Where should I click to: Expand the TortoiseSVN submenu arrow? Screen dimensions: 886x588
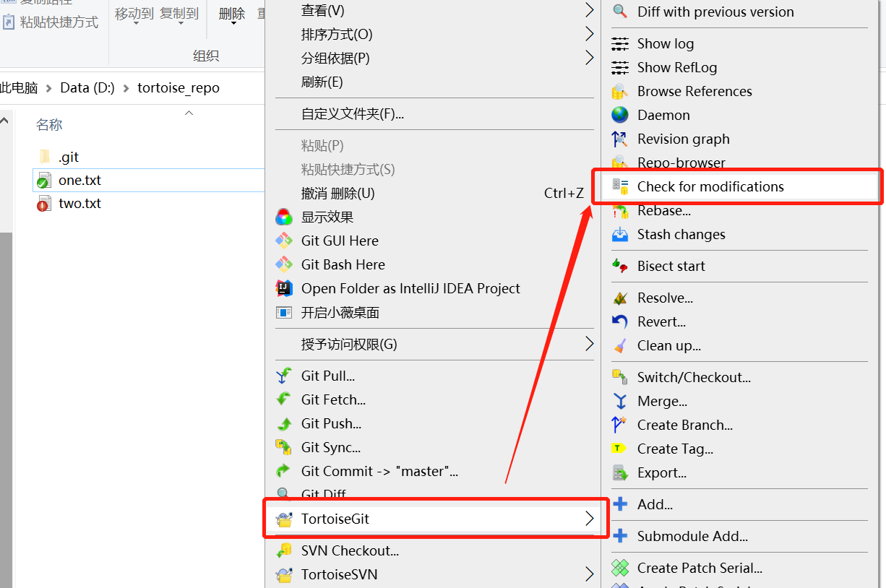tap(589, 575)
